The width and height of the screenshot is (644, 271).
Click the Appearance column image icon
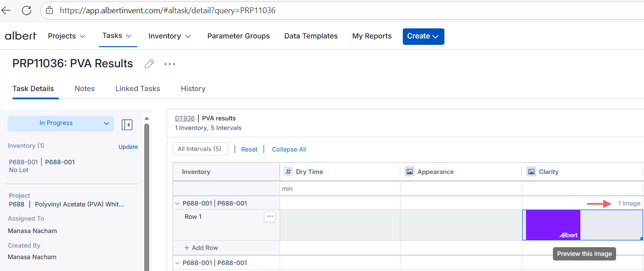[x=410, y=172]
